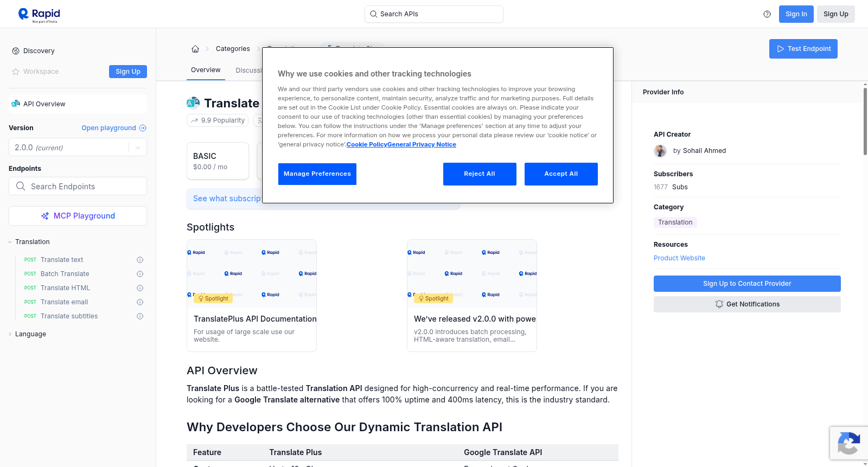The width and height of the screenshot is (868, 467).
Task: Show info for Batch Translate endpoint
Action: (140, 274)
